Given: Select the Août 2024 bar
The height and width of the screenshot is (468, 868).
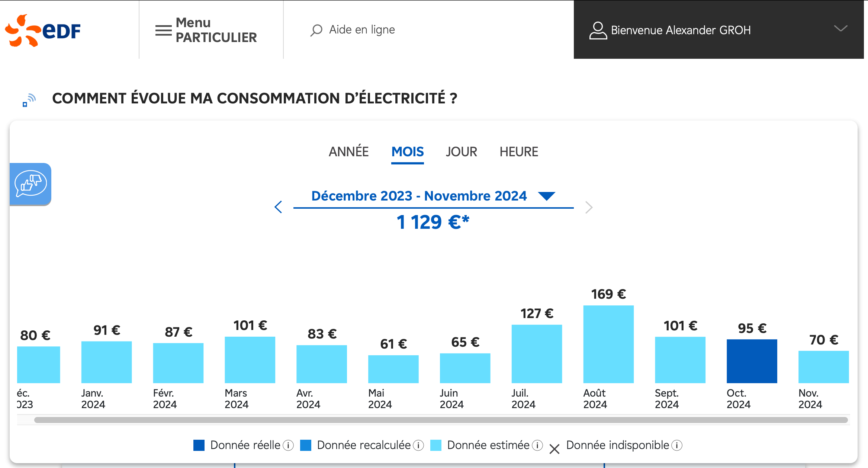Looking at the screenshot, I should [x=608, y=344].
